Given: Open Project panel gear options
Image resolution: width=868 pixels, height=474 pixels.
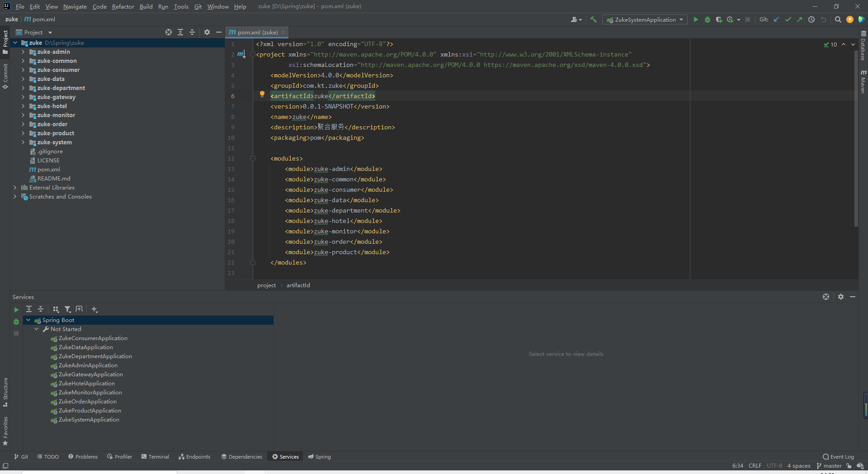Looking at the screenshot, I should pos(207,32).
